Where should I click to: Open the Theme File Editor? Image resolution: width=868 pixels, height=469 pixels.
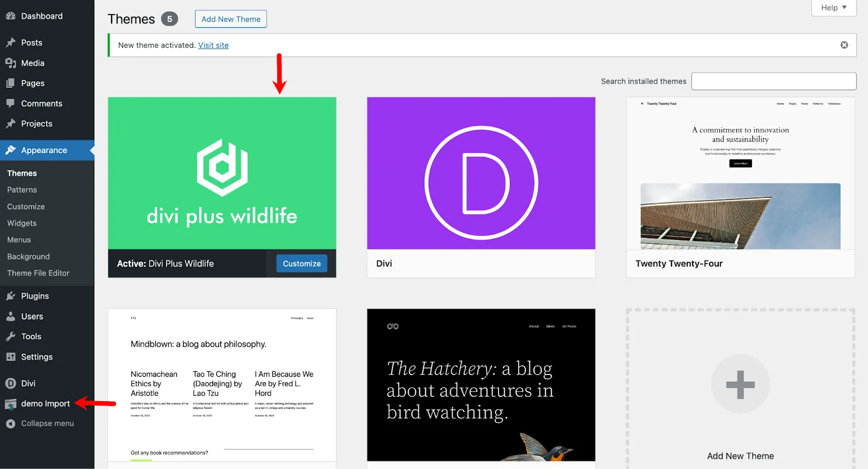(x=38, y=273)
